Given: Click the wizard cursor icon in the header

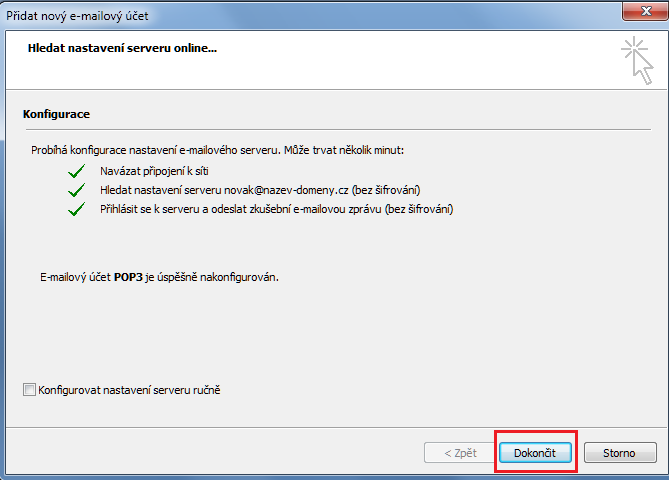Looking at the screenshot, I should pos(637,58).
